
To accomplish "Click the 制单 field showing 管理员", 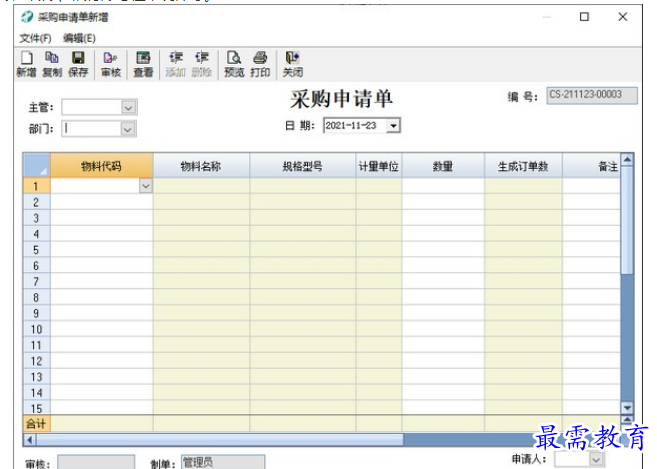I will point(223,462).
